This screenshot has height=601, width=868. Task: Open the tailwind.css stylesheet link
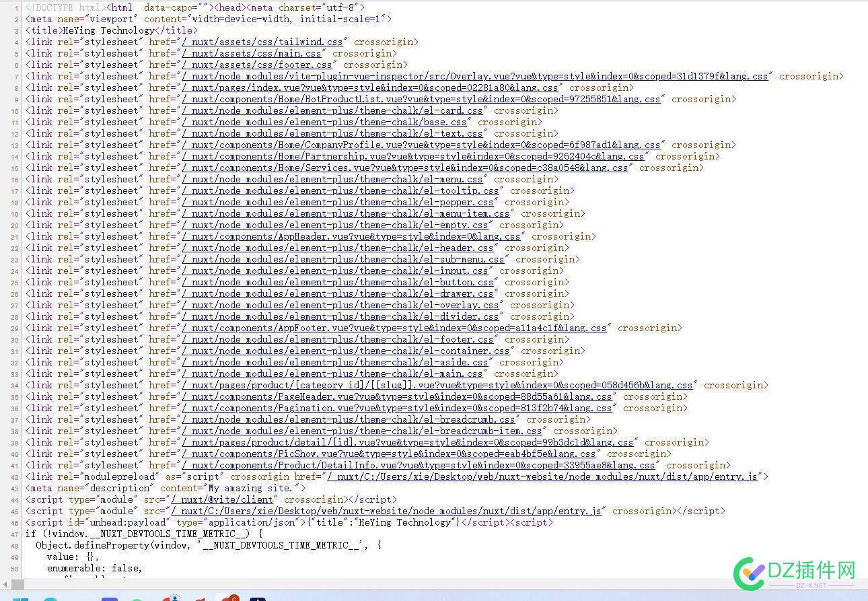(262, 42)
